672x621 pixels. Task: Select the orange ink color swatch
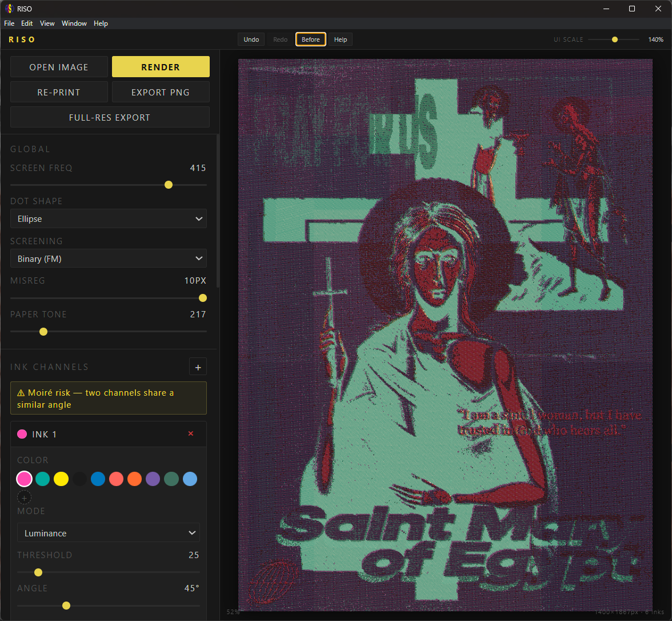point(135,479)
